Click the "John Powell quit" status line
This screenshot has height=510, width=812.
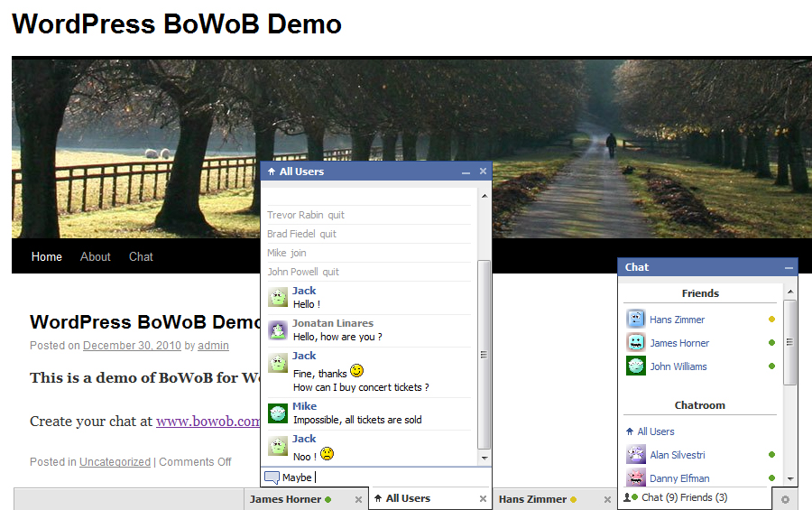click(x=303, y=272)
